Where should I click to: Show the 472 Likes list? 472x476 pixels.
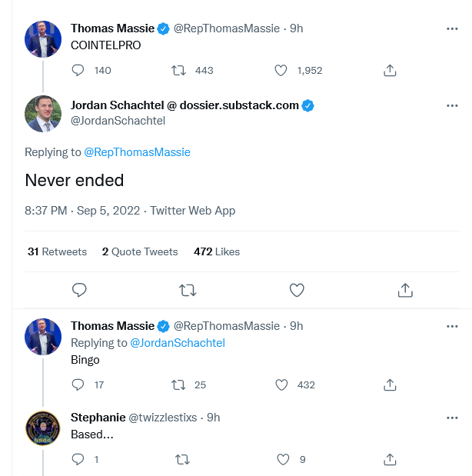tap(217, 251)
